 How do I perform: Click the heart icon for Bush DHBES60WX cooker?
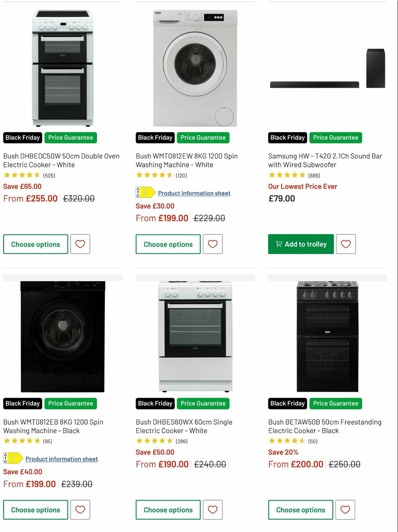213,510
